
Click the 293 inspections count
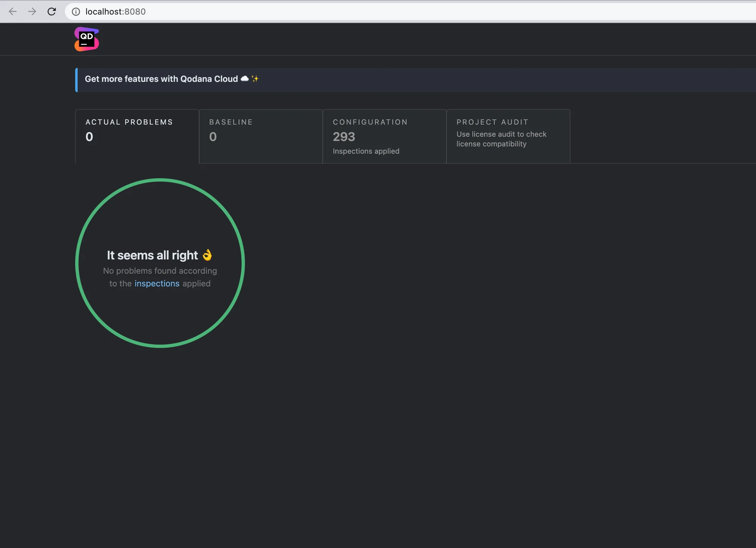coord(344,137)
